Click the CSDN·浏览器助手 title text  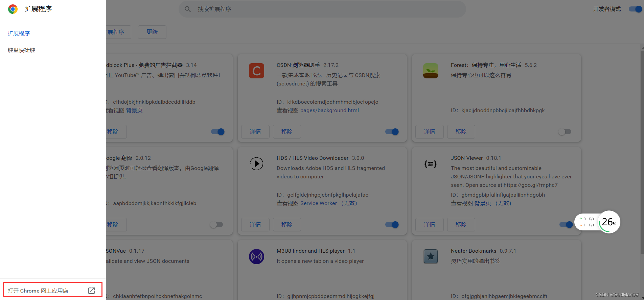point(298,65)
